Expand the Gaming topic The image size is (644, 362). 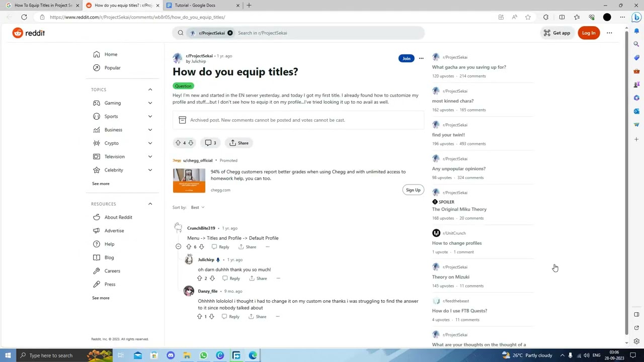[x=150, y=103]
